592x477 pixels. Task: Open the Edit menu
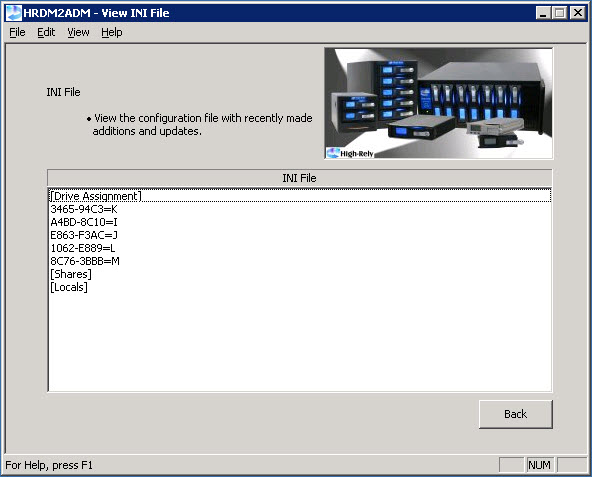point(46,32)
